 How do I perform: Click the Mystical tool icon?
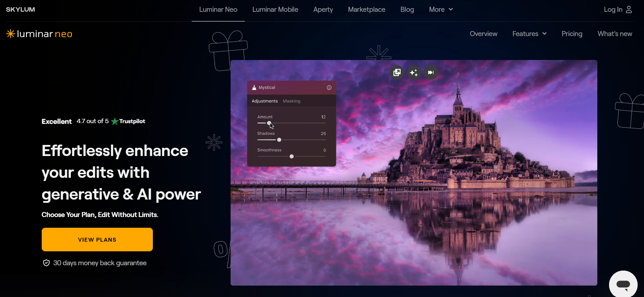click(254, 87)
